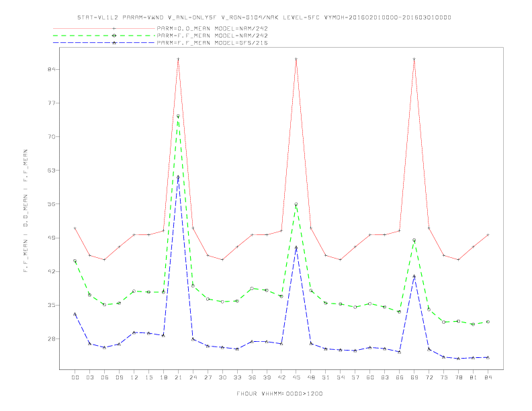Image resolution: width=532 pixels, height=411 pixels.
Task: Click the x-axis tick label 09
Action: pos(119,377)
